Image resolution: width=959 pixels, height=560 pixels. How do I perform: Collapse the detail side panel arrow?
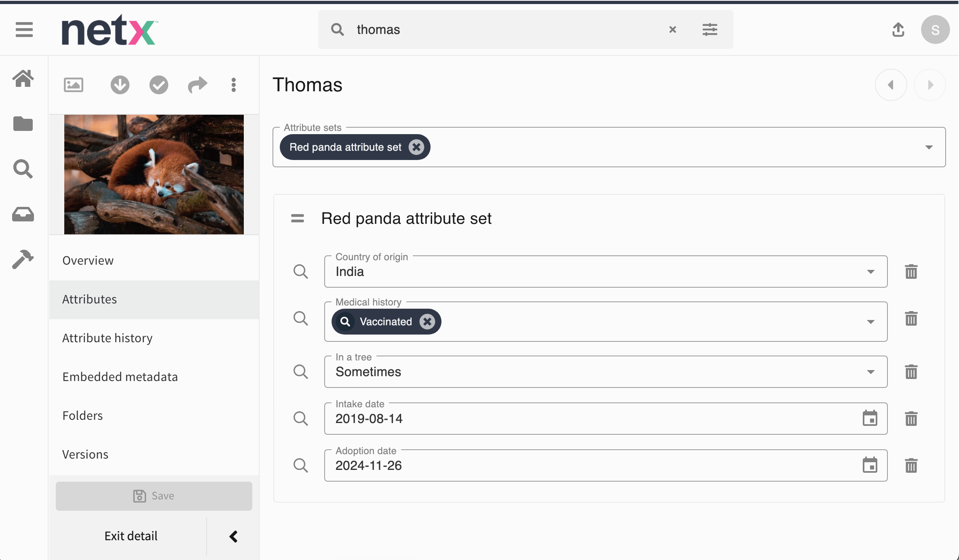pyautogui.click(x=233, y=536)
